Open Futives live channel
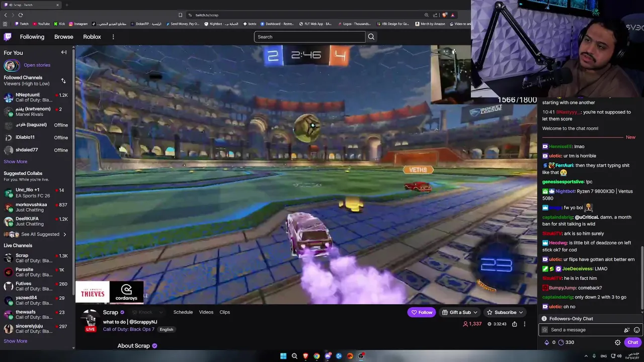 click(35, 286)
